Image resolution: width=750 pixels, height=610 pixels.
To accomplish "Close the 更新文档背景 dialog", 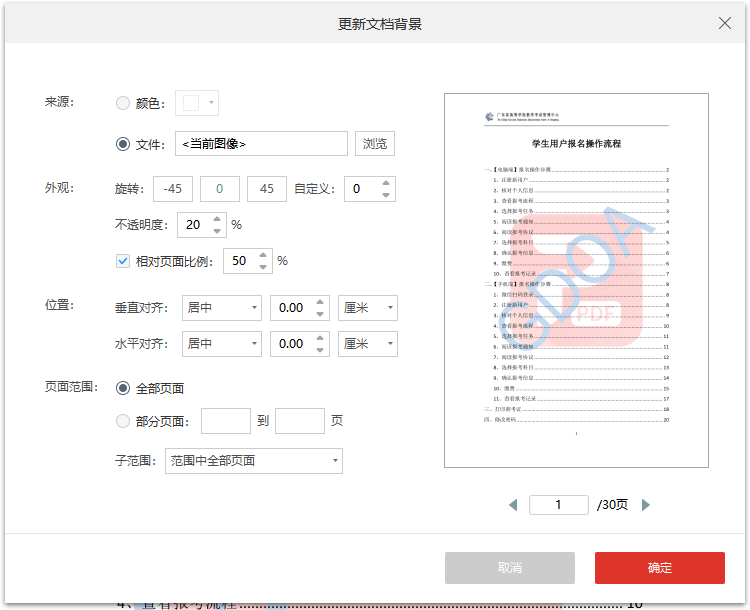I will click(x=725, y=23).
